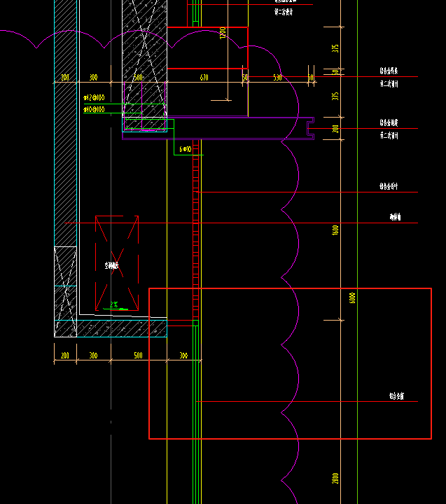
Task: Click the vertical 1200 dimension text
Action: point(223,33)
